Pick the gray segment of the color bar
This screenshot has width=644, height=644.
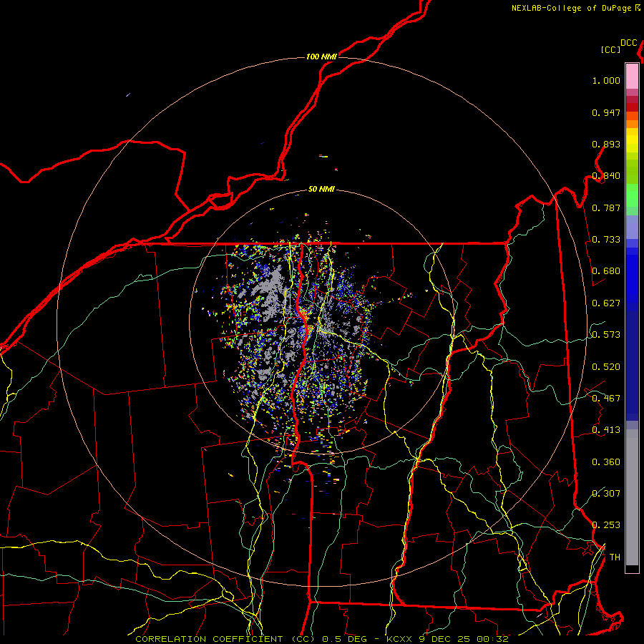632,497
